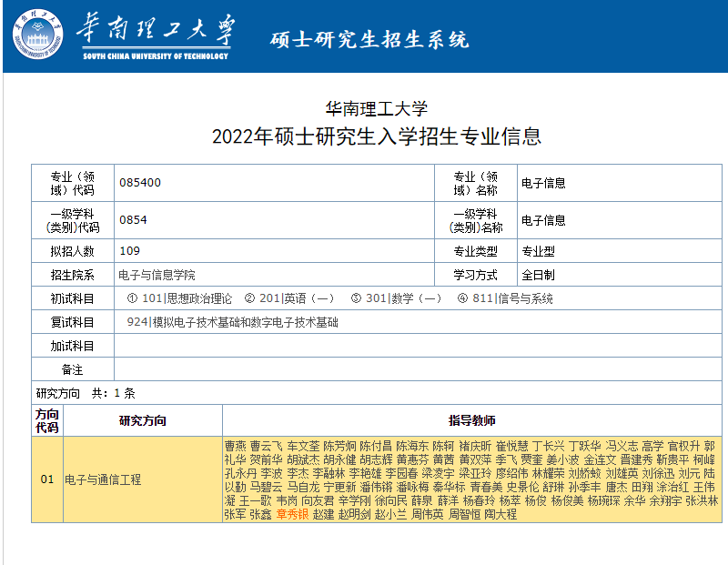Select advisor 车文荃
The height and width of the screenshot is (565, 728).
[x=303, y=446]
